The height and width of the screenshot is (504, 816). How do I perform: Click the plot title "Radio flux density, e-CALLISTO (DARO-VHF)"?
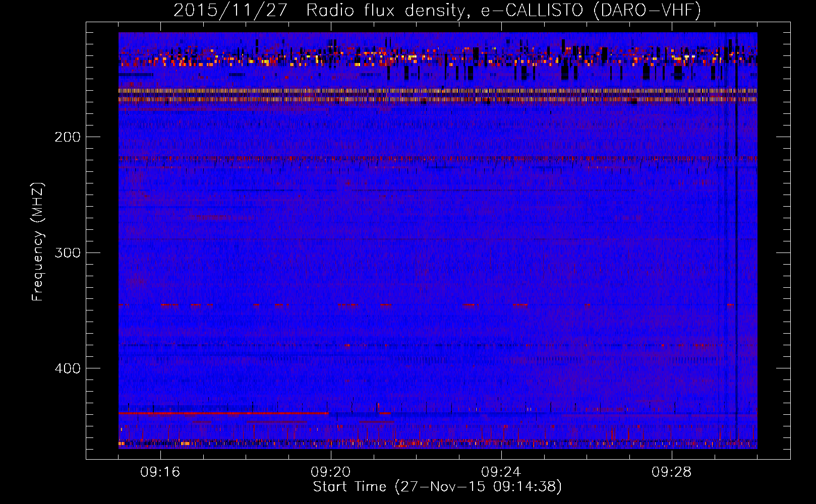click(x=503, y=11)
